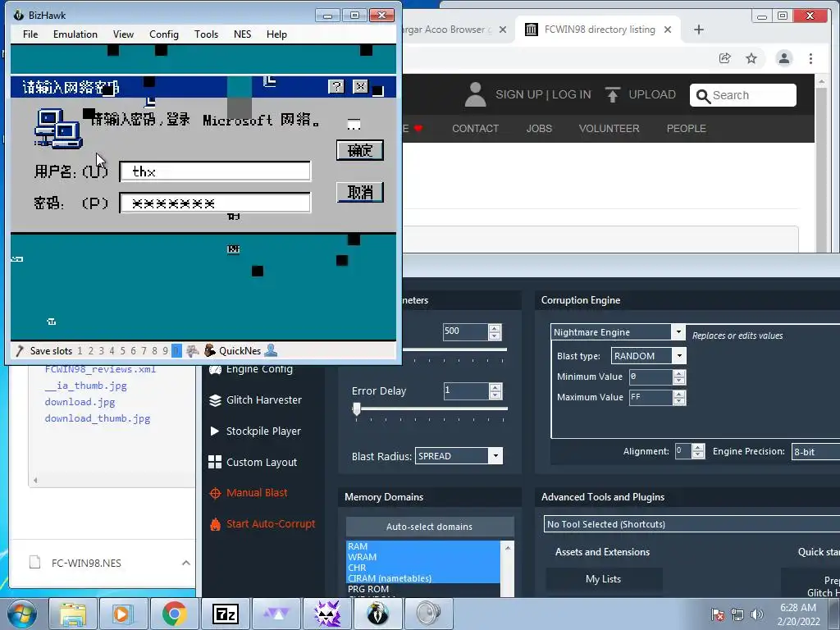Open Custom Layout in the RTC sidebar
840x630 pixels.
point(253,462)
